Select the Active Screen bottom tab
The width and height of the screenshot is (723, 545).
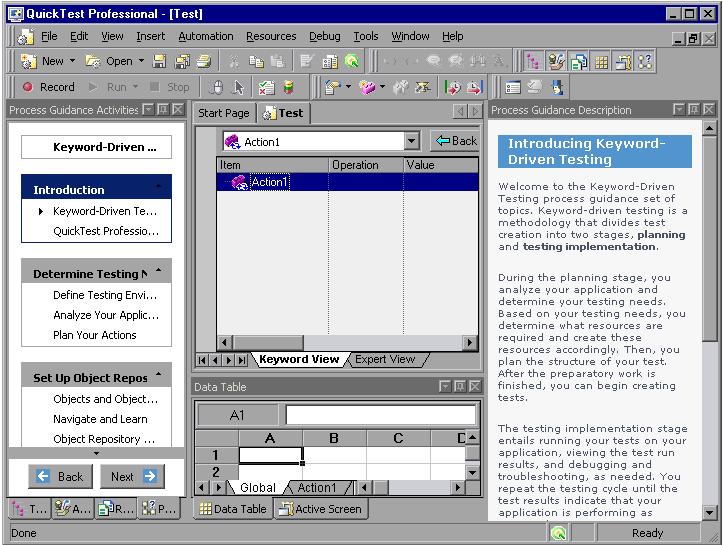(x=321, y=509)
